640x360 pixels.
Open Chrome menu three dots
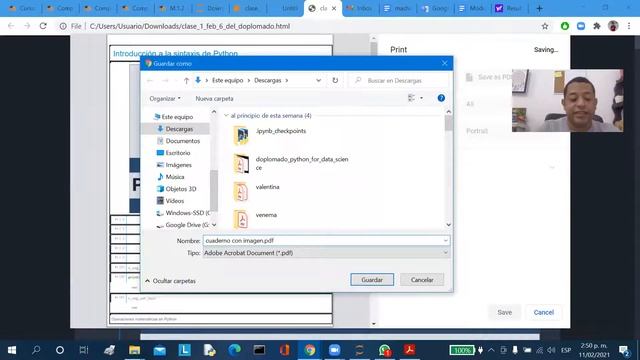click(629, 26)
